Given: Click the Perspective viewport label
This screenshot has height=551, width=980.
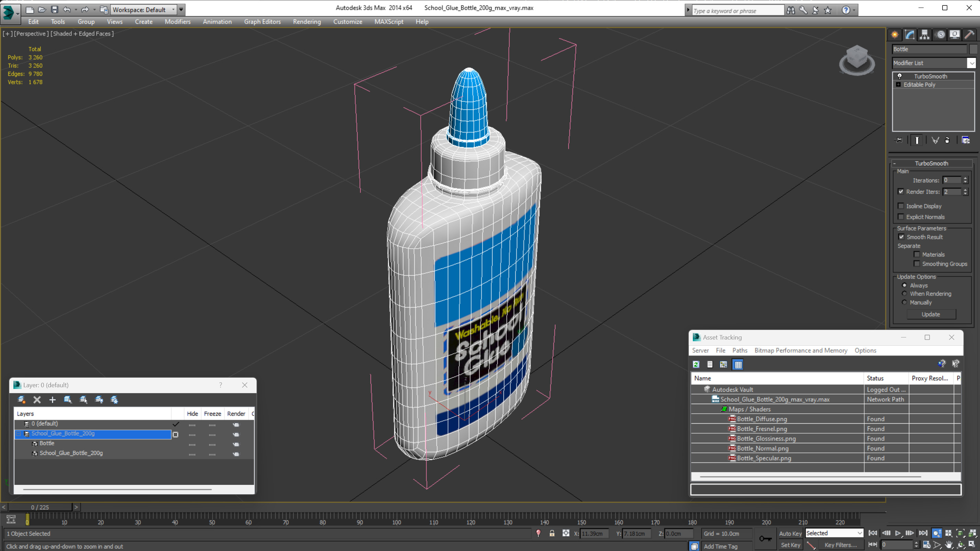Looking at the screenshot, I should (x=31, y=33).
